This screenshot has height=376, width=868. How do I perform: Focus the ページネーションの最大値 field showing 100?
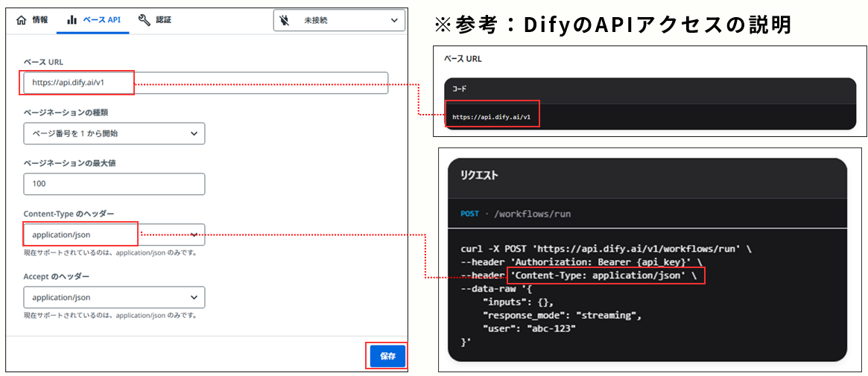114,184
